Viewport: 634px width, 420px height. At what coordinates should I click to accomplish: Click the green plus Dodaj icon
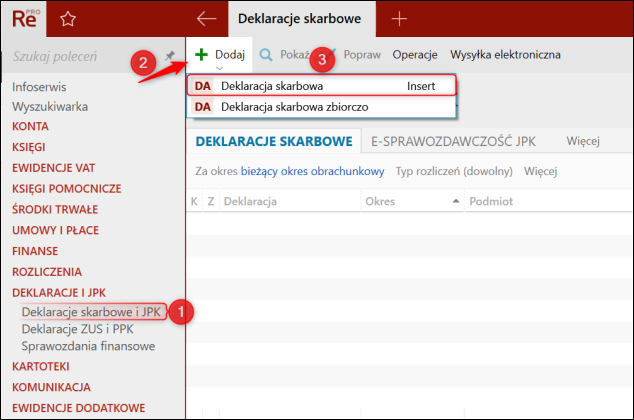[x=201, y=54]
